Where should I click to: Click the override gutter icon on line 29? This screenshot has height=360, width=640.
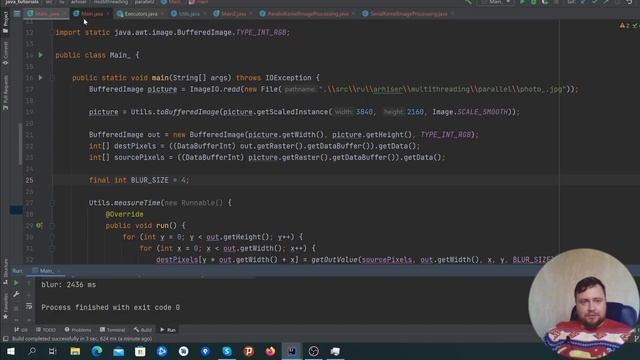point(39,225)
